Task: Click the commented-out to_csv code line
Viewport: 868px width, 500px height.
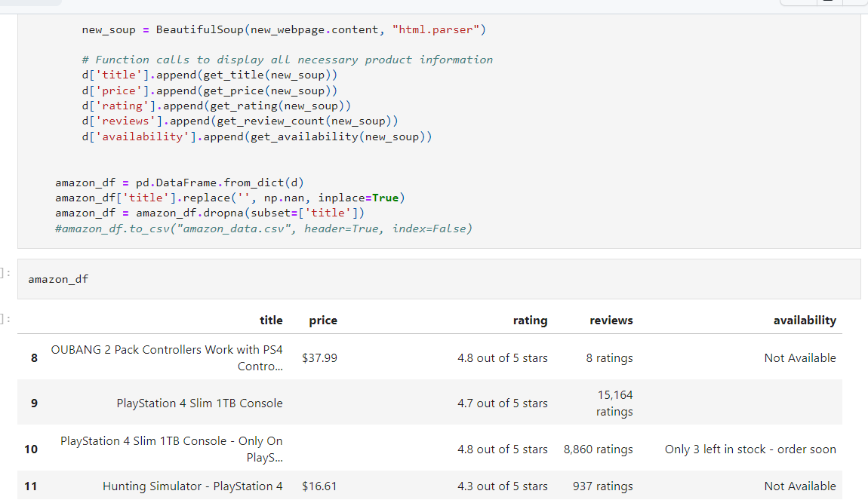Action: (x=263, y=229)
